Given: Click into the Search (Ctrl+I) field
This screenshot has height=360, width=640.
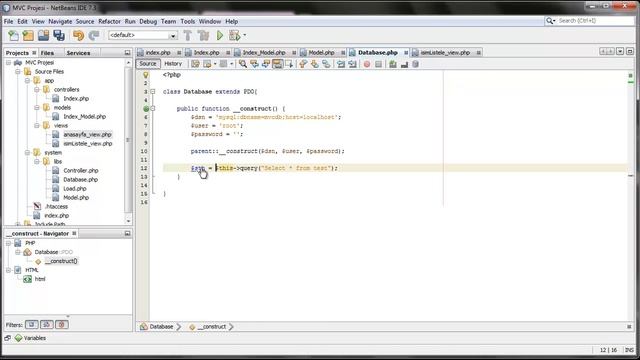Looking at the screenshot, I should coord(595,21).
